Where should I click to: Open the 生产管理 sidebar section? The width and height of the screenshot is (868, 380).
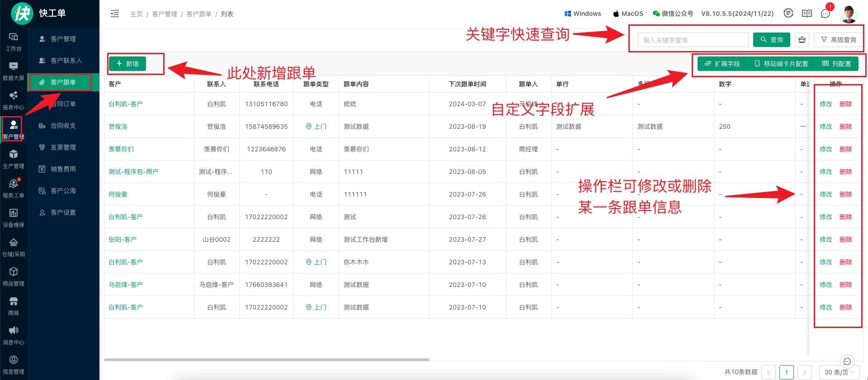(x=14, y=160)
